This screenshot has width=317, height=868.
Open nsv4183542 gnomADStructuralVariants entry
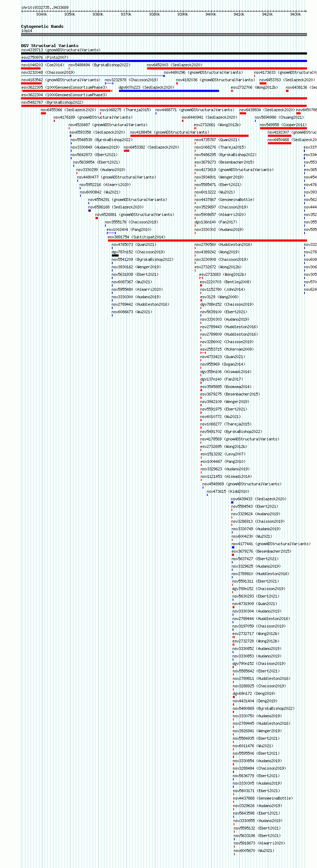point(61,80)
